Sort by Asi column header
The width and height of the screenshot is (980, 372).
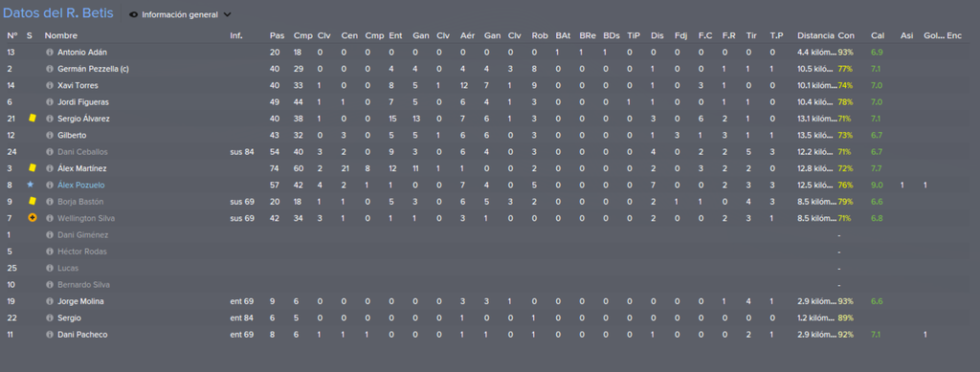906,35
